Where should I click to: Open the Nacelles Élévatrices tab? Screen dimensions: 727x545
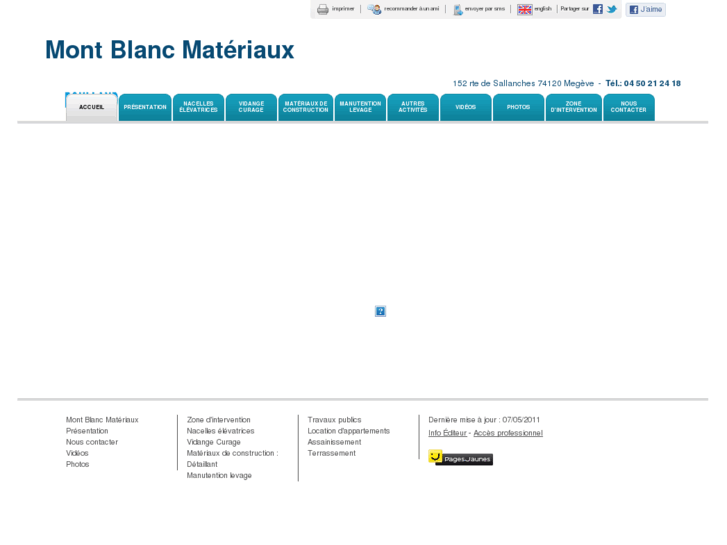(198, 107)
